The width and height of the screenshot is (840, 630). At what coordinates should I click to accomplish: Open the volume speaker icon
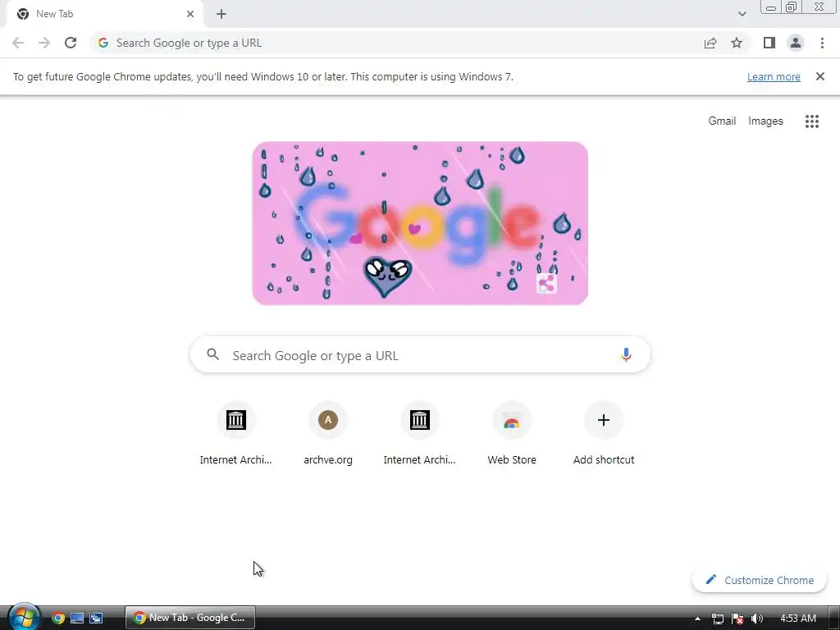pyautogui.click(x=757, y=619)
